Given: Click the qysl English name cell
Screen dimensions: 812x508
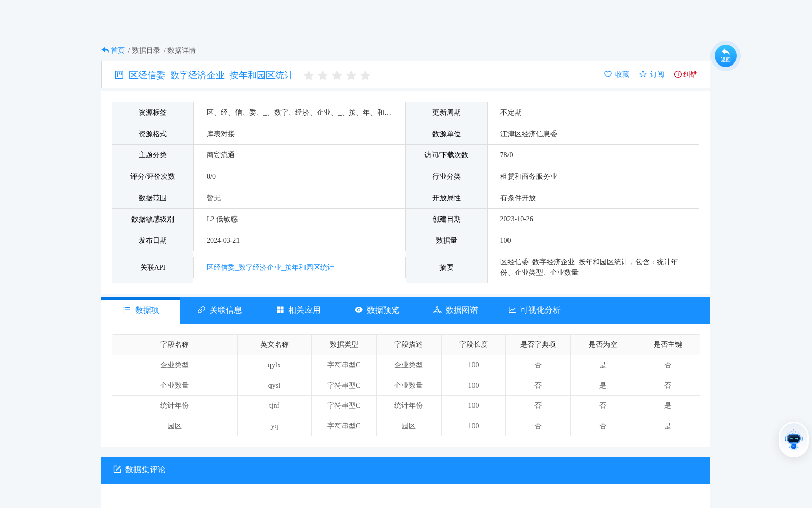Looking at the screenshot, I should (274, 385).
